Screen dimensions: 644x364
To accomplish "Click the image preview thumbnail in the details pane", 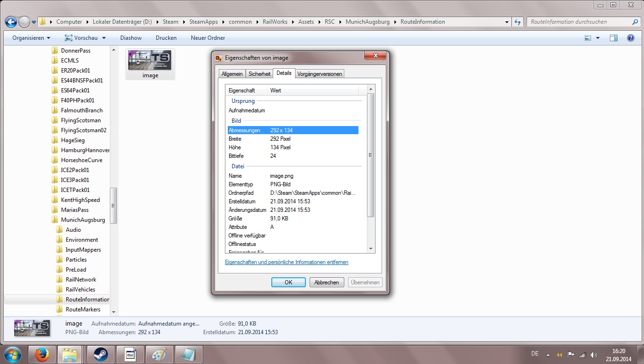I will (x=32, y=328).
